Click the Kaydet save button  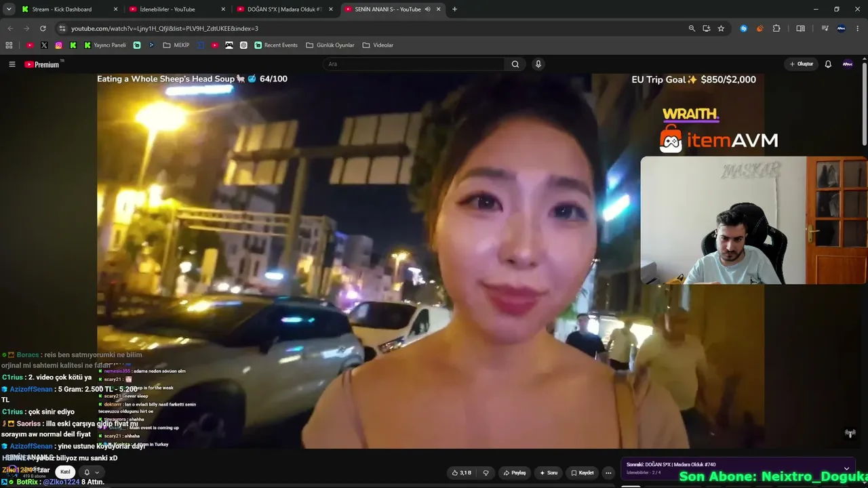pos(583,472)
